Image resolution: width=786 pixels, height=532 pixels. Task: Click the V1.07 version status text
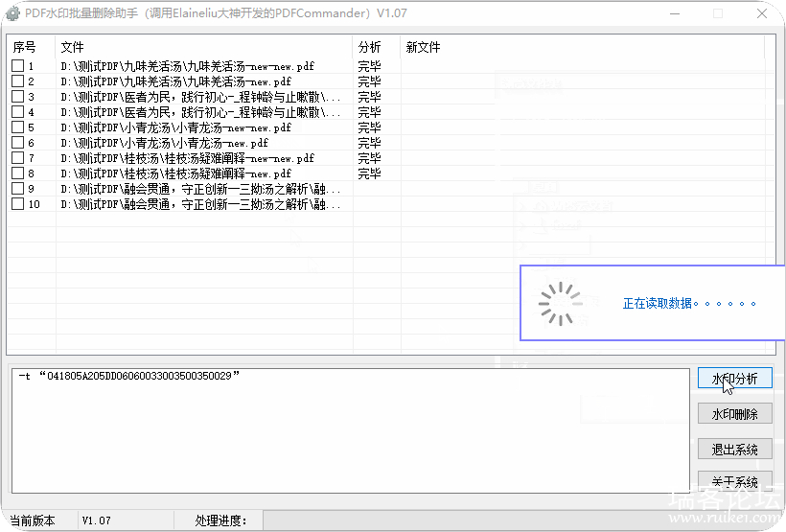click(97, 520)
